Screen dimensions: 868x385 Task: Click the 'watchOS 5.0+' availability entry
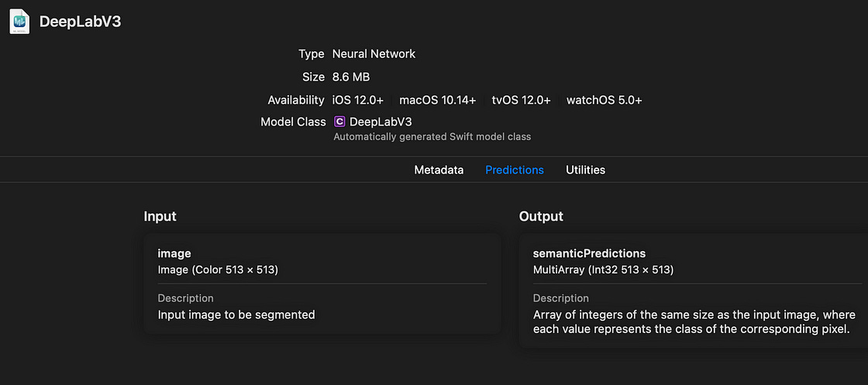tap(604, 100)
